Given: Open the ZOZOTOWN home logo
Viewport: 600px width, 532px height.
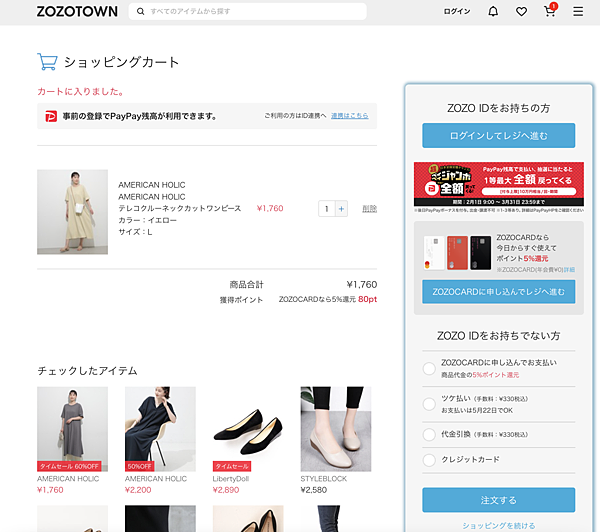Looking at the screenshot, I should point(77,11).
